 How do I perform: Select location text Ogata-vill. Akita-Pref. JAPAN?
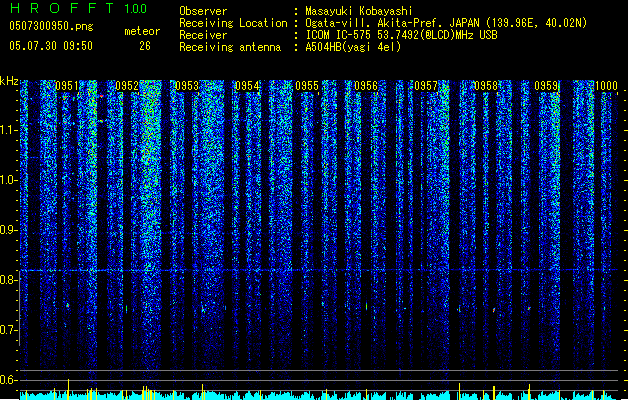(392, 23)
